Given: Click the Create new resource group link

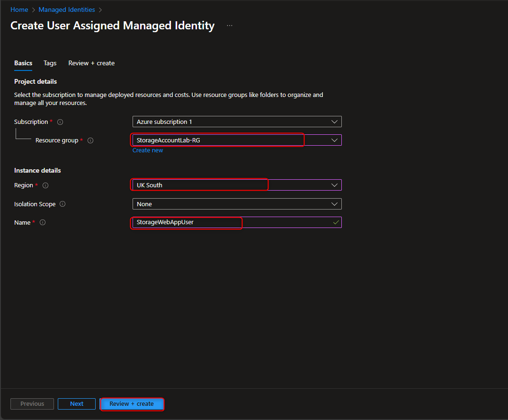Looking at the screenshot, I should 148,150.
